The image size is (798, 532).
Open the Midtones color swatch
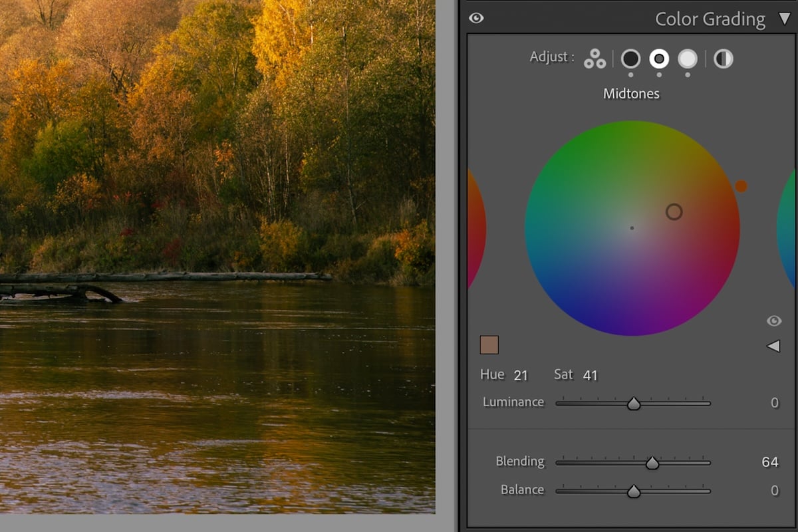pos(490,344)
